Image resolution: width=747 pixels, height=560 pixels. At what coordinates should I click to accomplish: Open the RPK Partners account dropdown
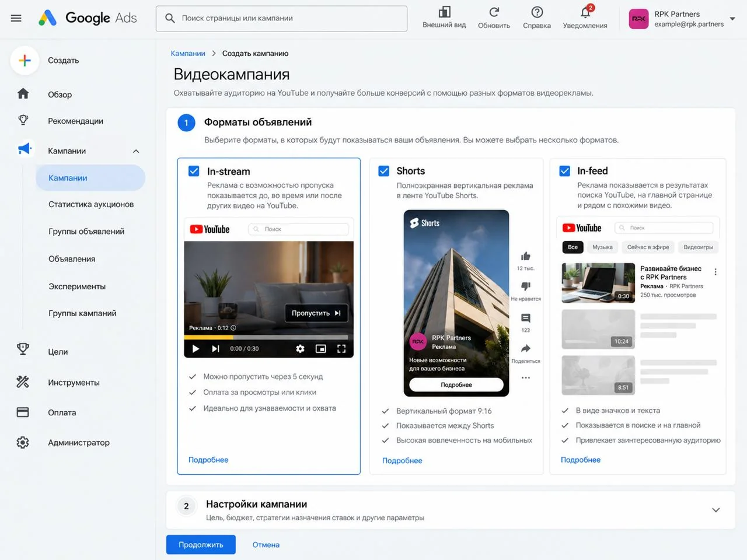tap(732, 19)
